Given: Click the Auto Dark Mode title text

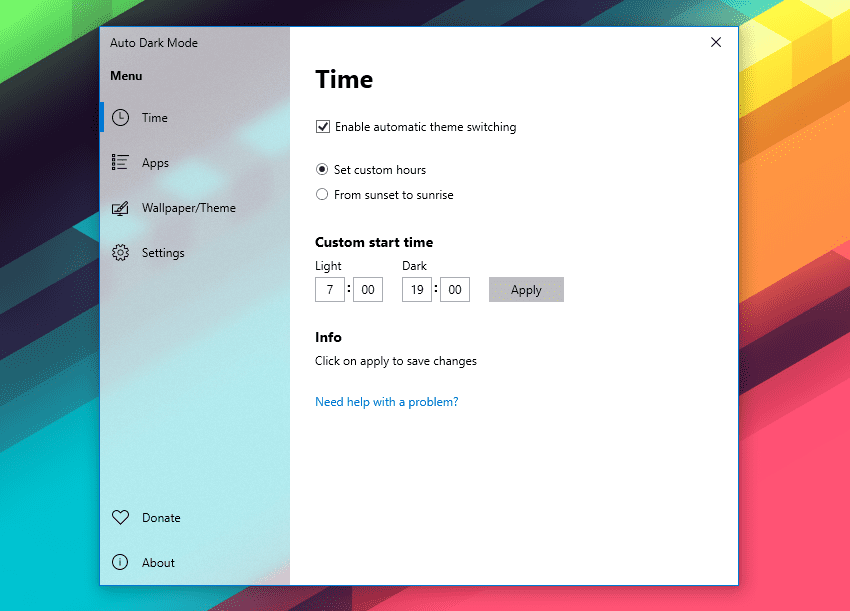Looking at the screenshot, I should click(154, 43).
